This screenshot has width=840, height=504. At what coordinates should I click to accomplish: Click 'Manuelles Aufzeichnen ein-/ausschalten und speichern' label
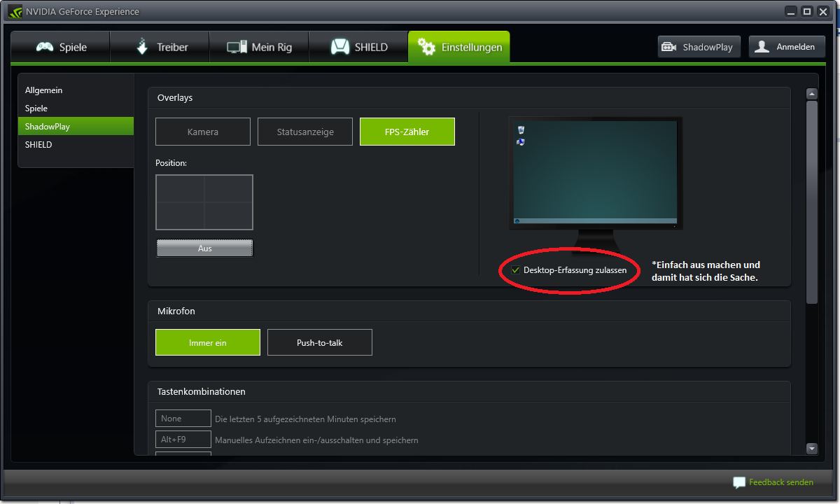coord(316,440)
